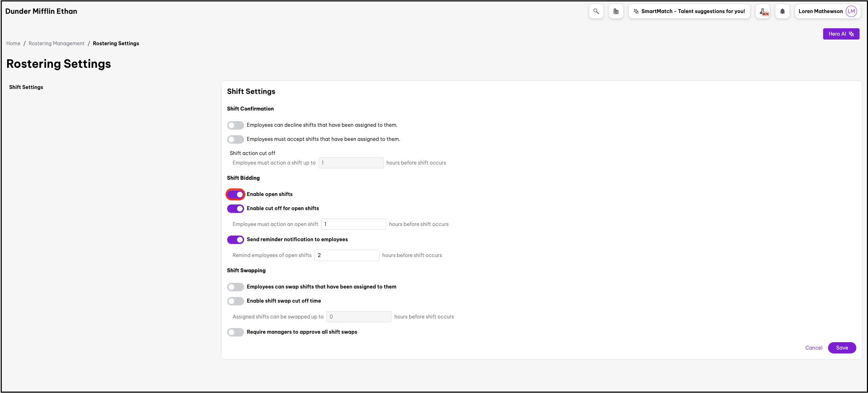Click the LM user avatar circle
The image size is (868, 393).
(x=851, y=11)
